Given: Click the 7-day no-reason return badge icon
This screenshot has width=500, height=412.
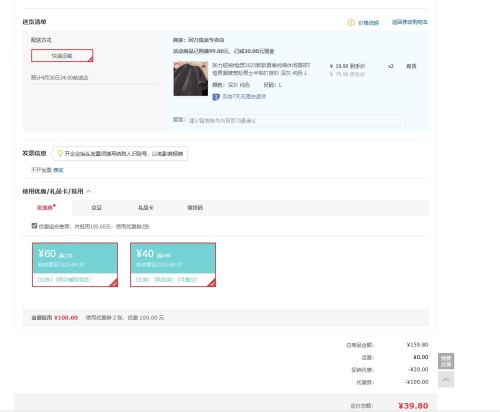Looking at the screenshot, I should tap(216, 97).
